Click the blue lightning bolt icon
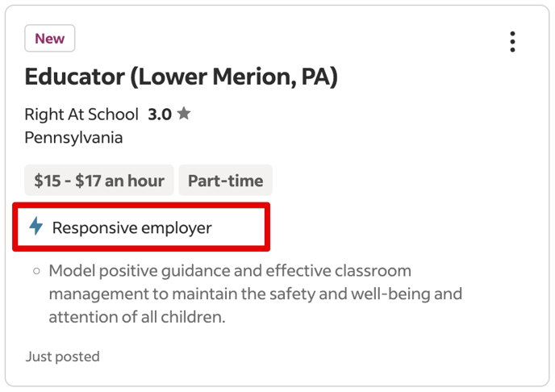Viewport: 555px width, 392px height. point(35,227)
